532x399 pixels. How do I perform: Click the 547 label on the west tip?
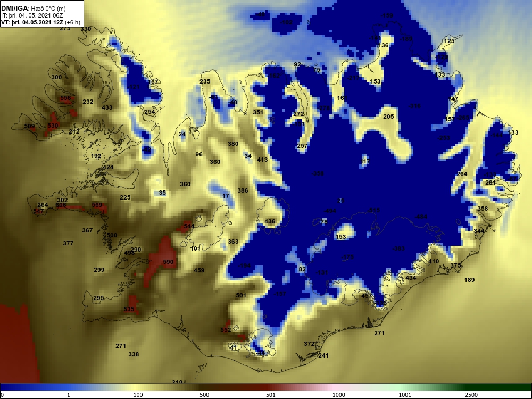click(x=38, y=211)
